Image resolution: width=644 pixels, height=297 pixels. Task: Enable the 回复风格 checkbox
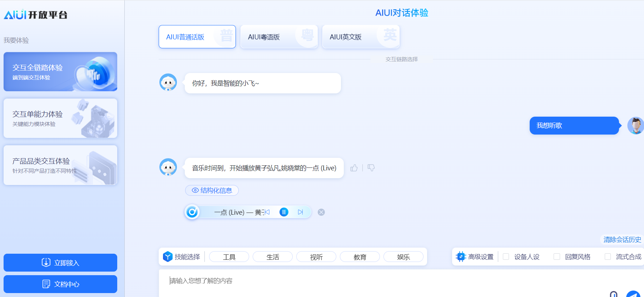(x=557, y=257)
